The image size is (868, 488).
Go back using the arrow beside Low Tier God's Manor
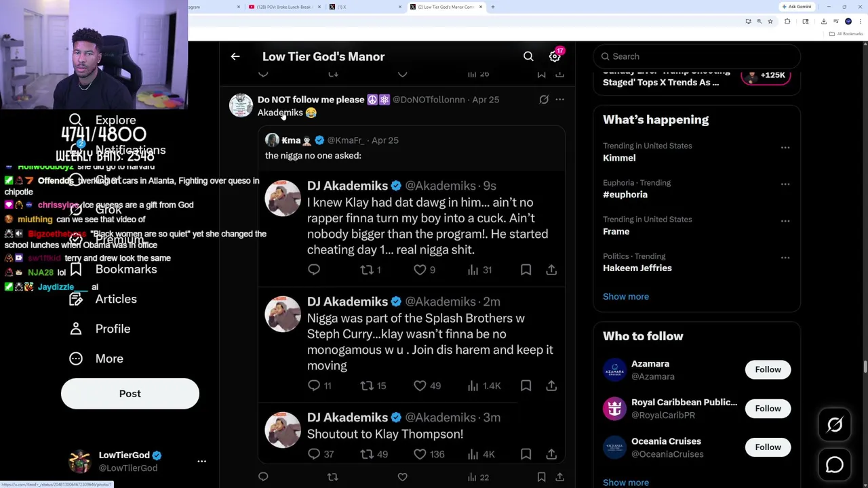(x=235, y=57)
